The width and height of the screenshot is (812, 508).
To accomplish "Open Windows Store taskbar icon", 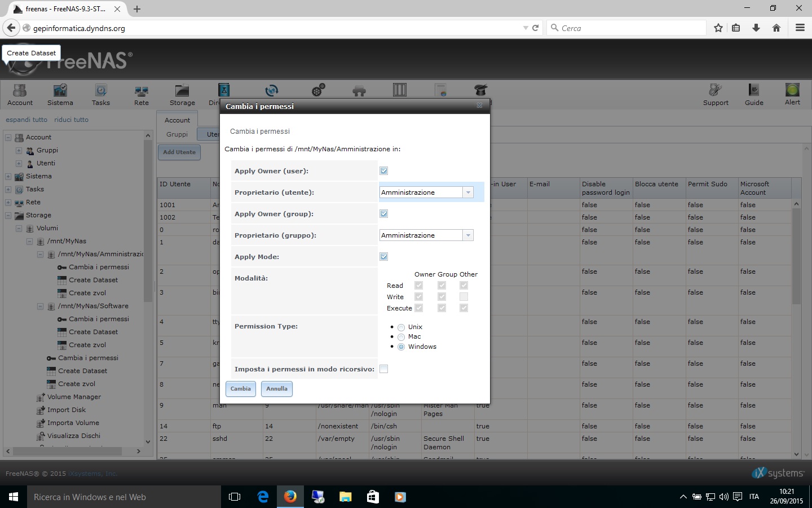I will (373, 497).
